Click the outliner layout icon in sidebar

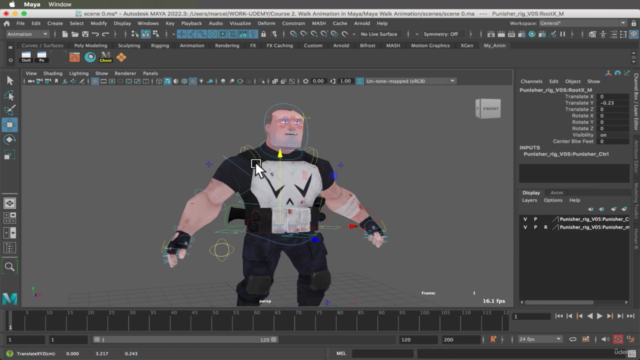click(x=10, y=248)
